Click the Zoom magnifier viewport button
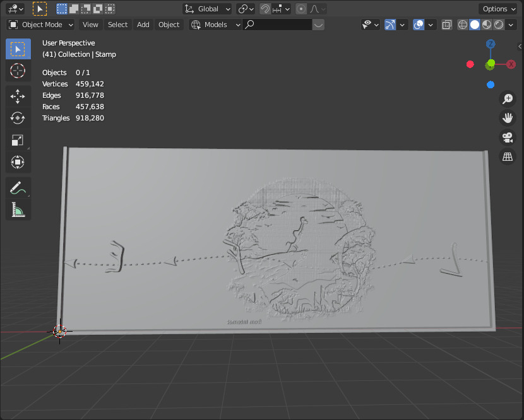The width and height of the screenshot is (524, 420). point(508,99)
